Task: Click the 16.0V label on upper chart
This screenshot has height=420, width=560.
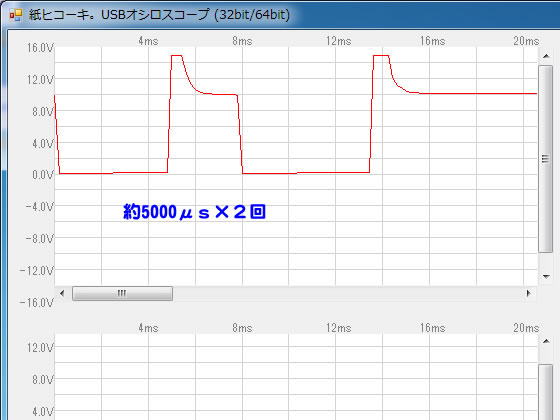Action: [x=40, y=48]
